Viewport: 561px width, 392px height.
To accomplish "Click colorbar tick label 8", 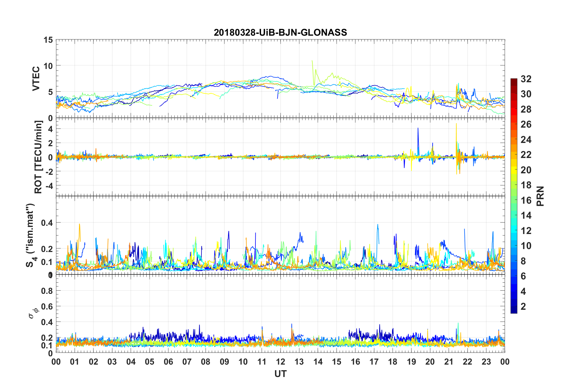I will pos(523,261).
